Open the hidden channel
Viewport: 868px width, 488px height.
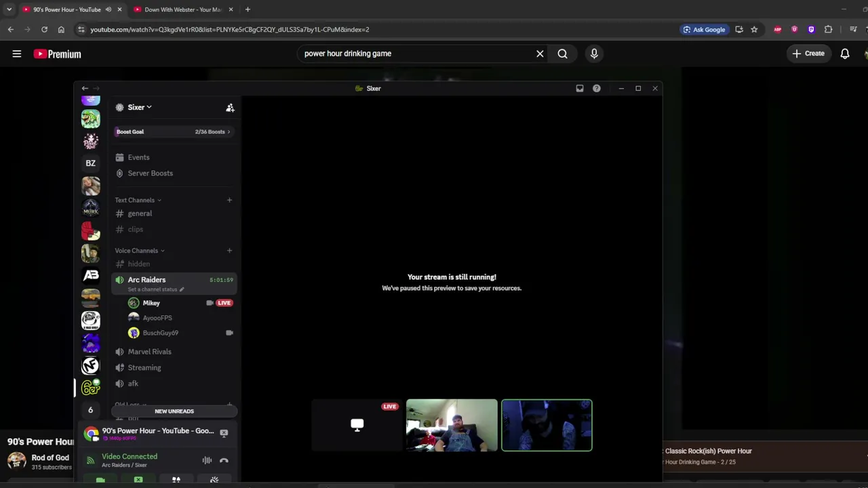(x=174, y=264)
